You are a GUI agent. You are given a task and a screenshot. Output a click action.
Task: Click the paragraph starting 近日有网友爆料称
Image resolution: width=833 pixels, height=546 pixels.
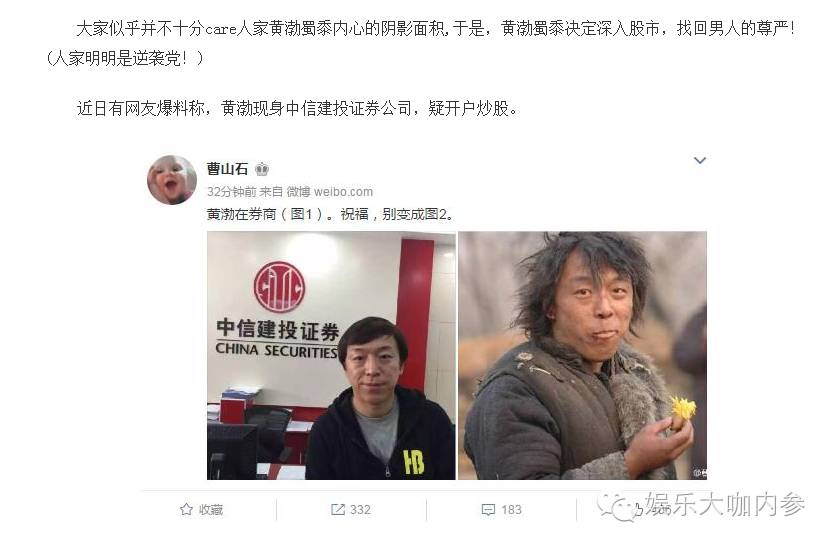298,108
